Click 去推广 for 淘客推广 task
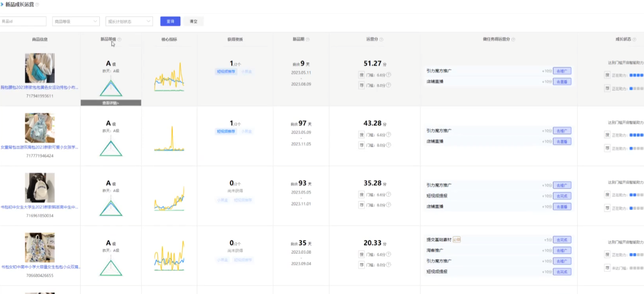Image resolution: width=644 pixels, height=294 pixels. [x=562, y=251]
